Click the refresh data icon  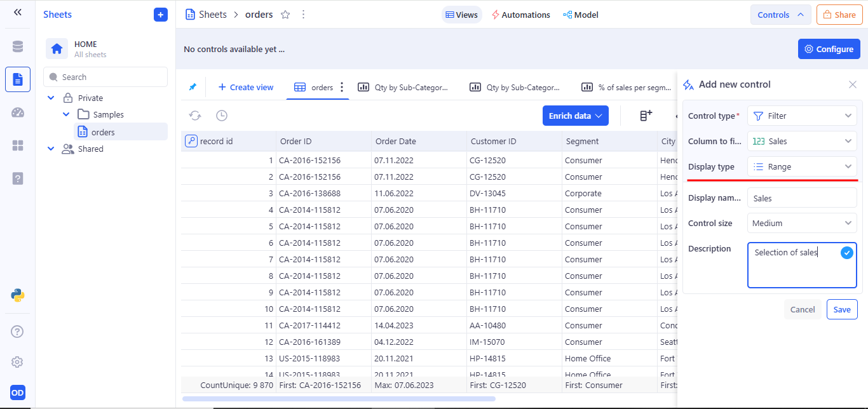195,116
